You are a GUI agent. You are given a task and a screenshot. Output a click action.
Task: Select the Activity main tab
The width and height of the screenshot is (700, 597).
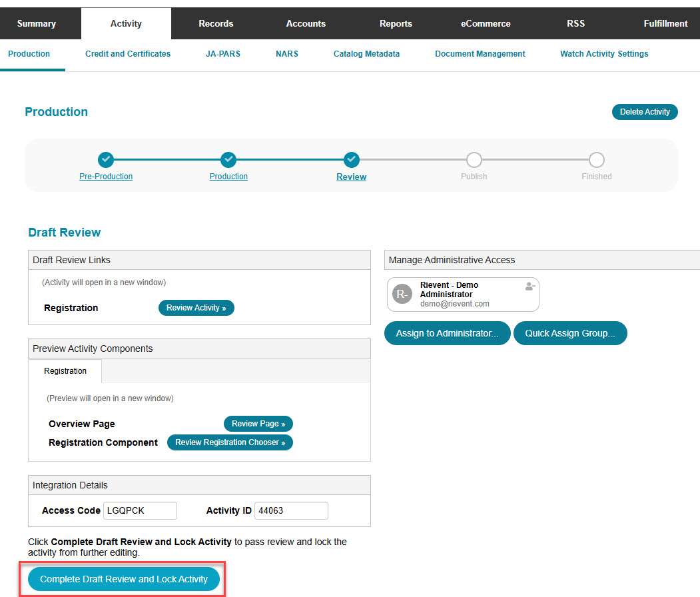coord(126,24)
